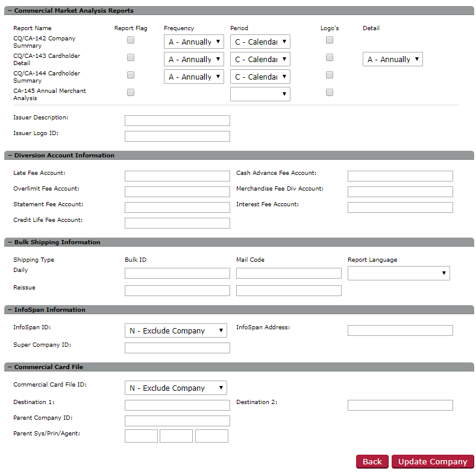Check Report Flag for CQ/CA-144 Cardholder Summary
Viewport: 476px width, 474px height.
coord(131,75)
